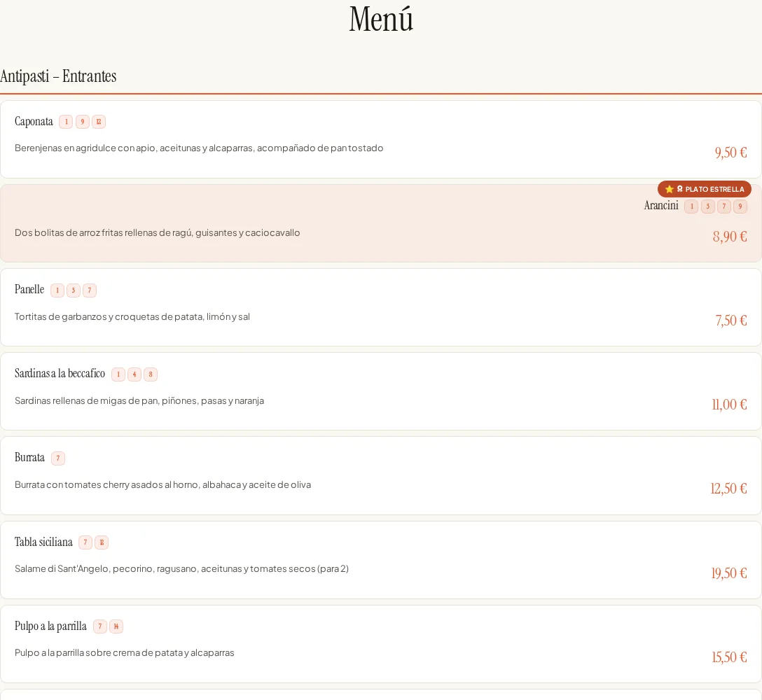The image size is (762, 700).
Task: Select the Tabla siciliana dish name
Action: click(43, 542)
